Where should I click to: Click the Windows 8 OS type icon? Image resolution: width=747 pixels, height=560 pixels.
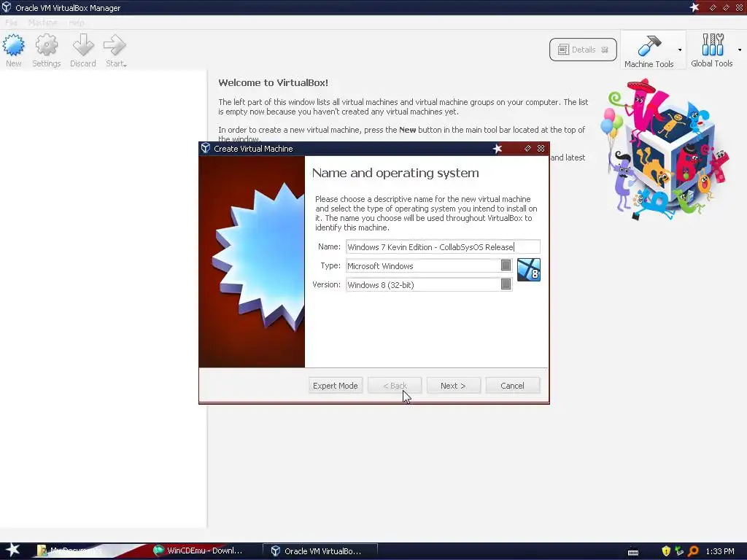coord(529,270)
